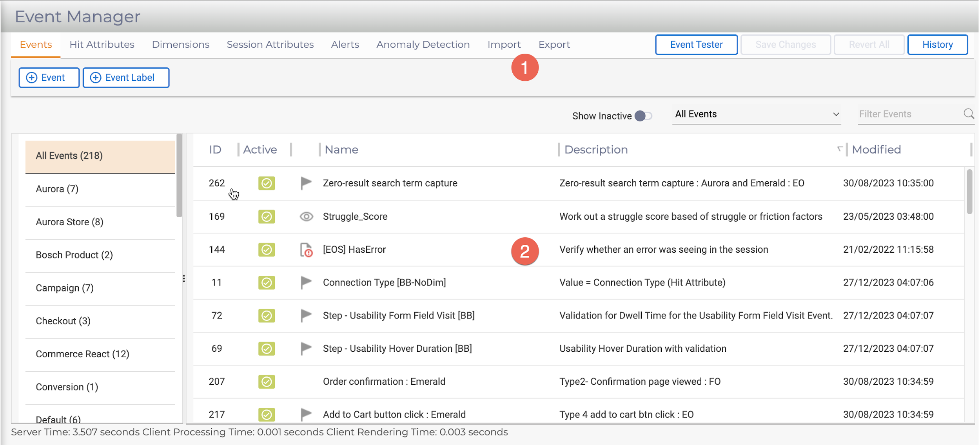Open the Anomaly Detection tab

point(423,45)
